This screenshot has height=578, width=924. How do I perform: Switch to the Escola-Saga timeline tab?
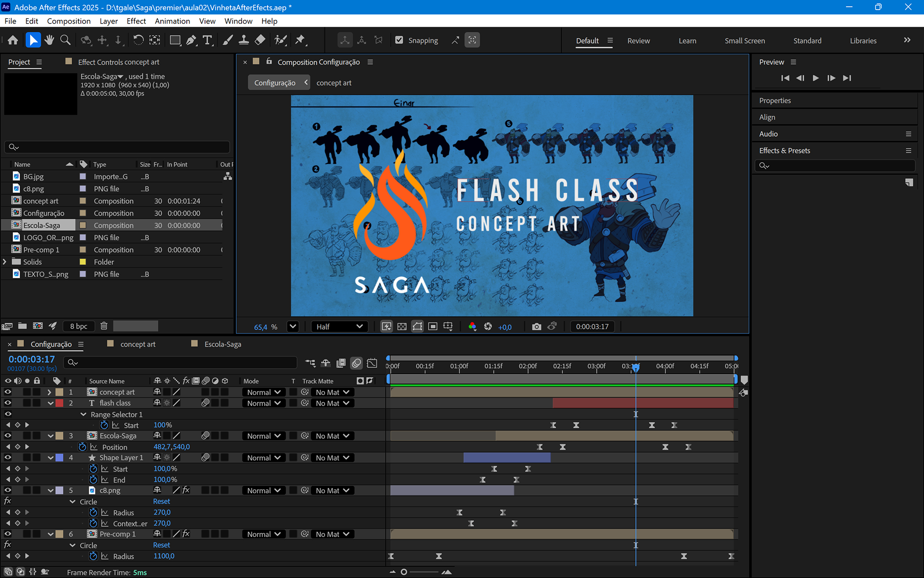[222, 344]
